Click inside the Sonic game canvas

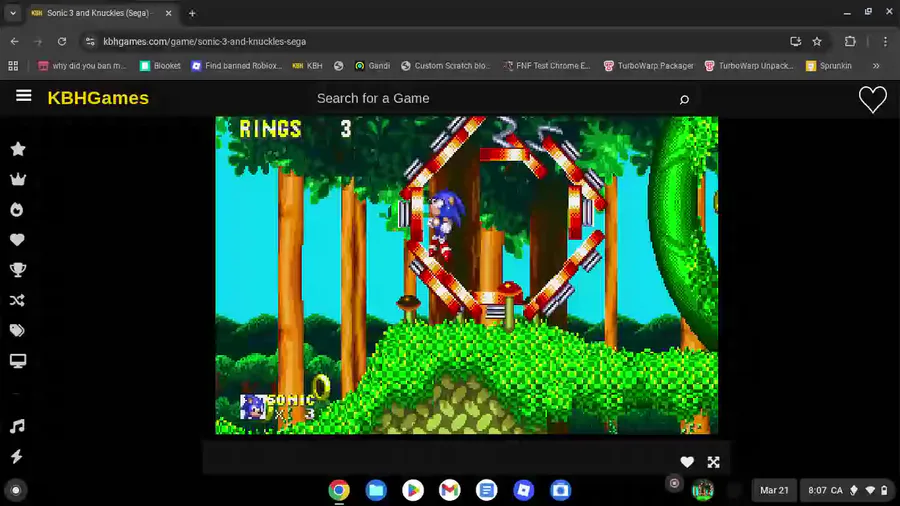coord(467,275)
